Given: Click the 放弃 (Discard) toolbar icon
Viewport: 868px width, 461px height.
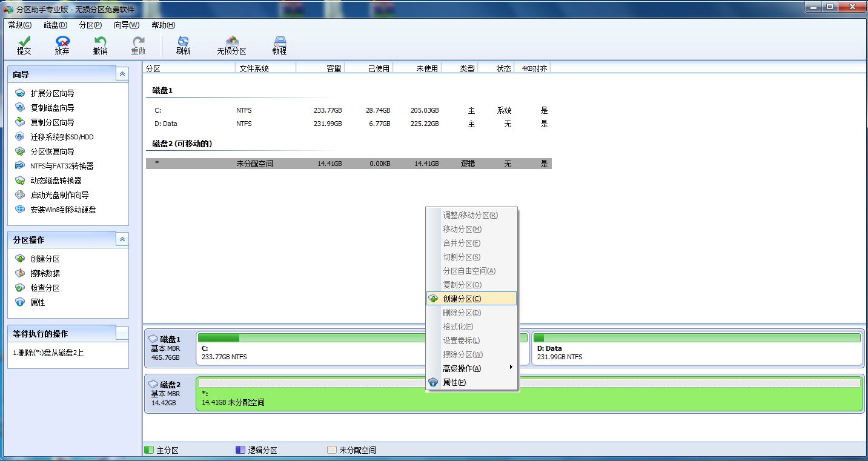Looking at the screenshot, I should pyautogui.click(x=62, y=45).
